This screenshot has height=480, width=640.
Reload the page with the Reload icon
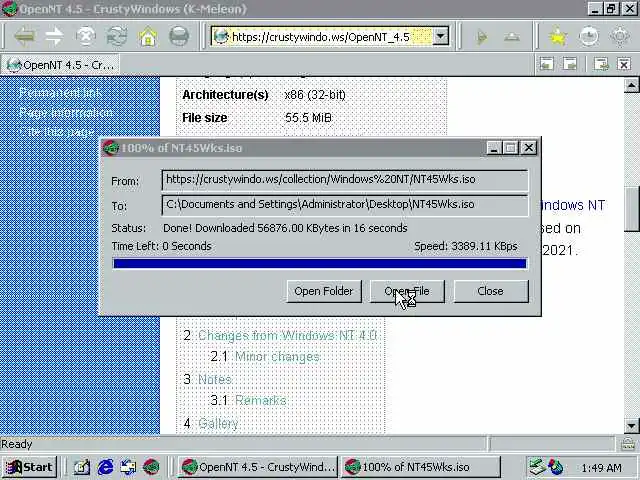(117, 37)
